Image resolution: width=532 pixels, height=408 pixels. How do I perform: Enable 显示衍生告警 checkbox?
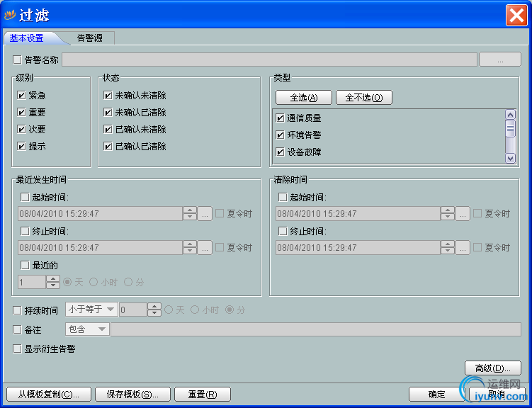[x=17, y=349]
